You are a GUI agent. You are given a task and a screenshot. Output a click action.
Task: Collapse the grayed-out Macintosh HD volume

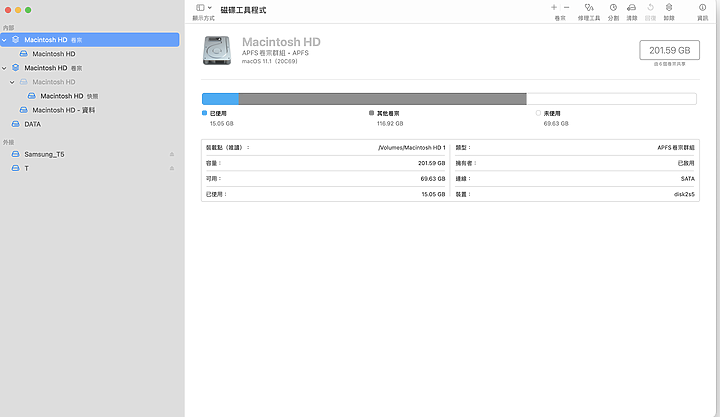[12, 82]
